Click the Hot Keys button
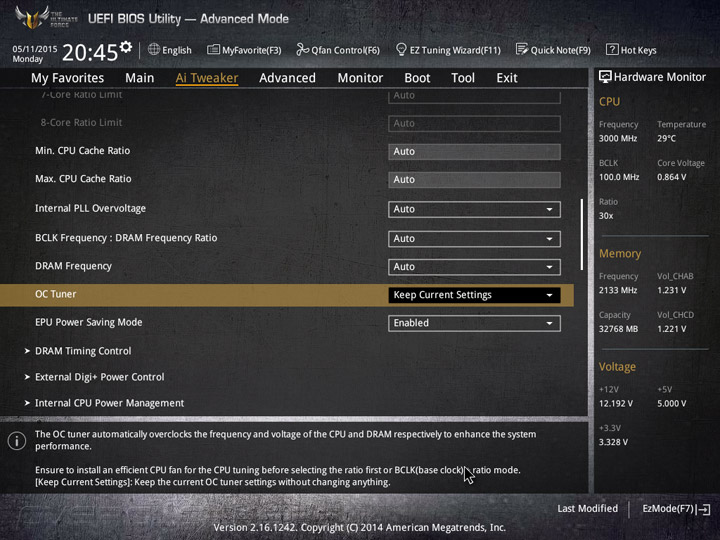The height and width of the screenshot is (540, 720). coord(631,50)
